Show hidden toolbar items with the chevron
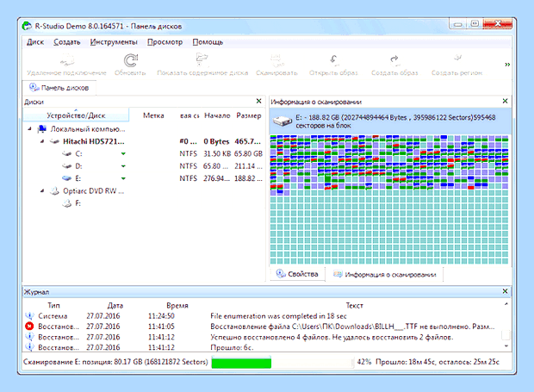The width and height of the screenshot is (534, 392). [x=507, y=65]
